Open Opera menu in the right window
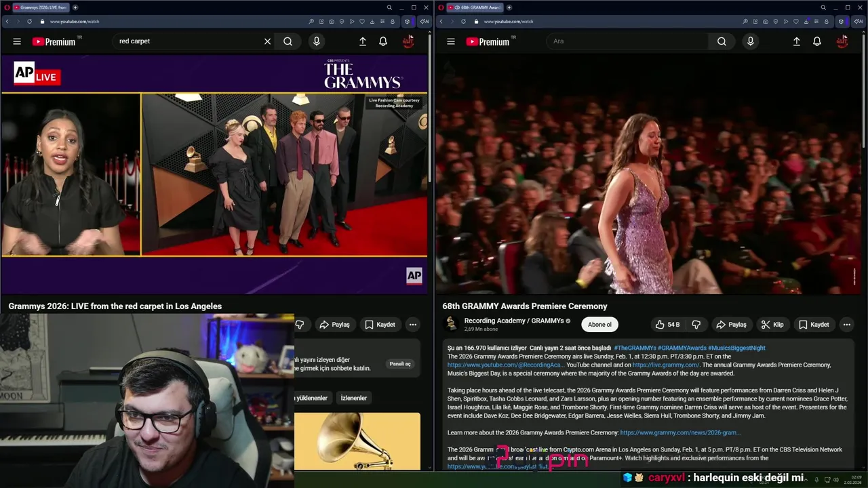The image size is (868, 488). [441, 7]
